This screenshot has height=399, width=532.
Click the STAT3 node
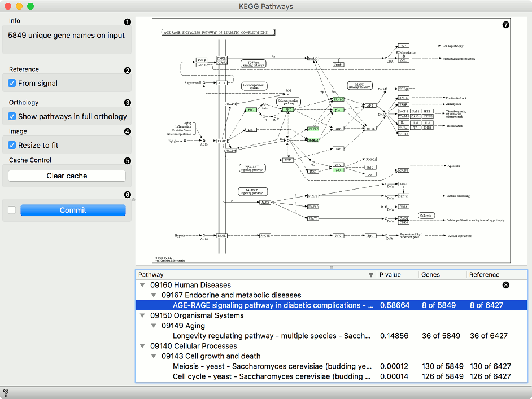pyautogui.click(x=313, y=196)
